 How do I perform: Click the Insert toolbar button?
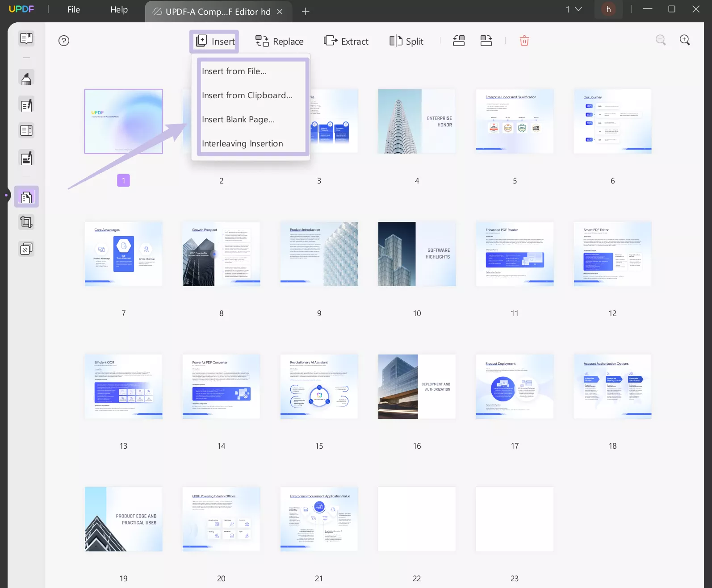[x=215, y=41]
